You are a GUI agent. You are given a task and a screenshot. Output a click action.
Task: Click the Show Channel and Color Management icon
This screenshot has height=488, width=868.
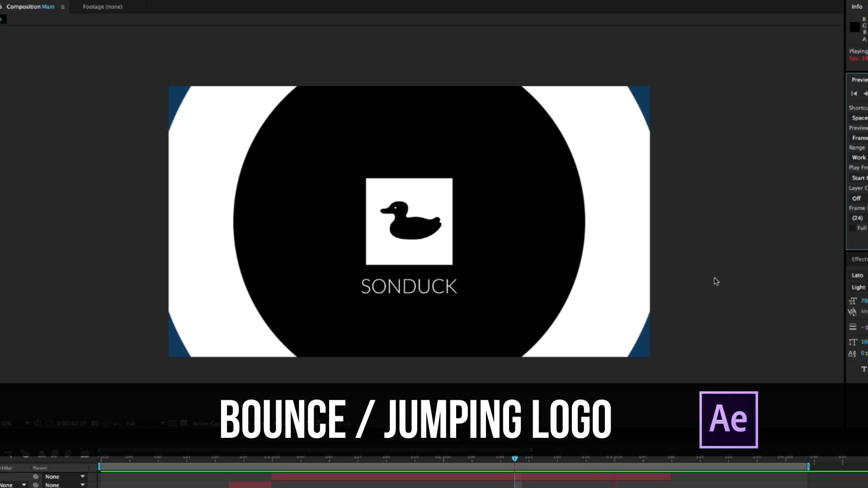[x=117, y=423]
